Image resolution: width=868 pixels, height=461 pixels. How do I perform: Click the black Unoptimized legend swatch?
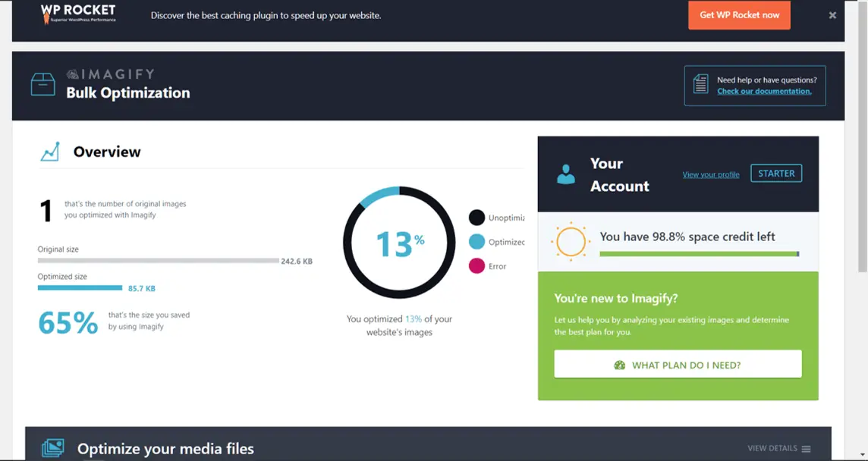(476, 218)
